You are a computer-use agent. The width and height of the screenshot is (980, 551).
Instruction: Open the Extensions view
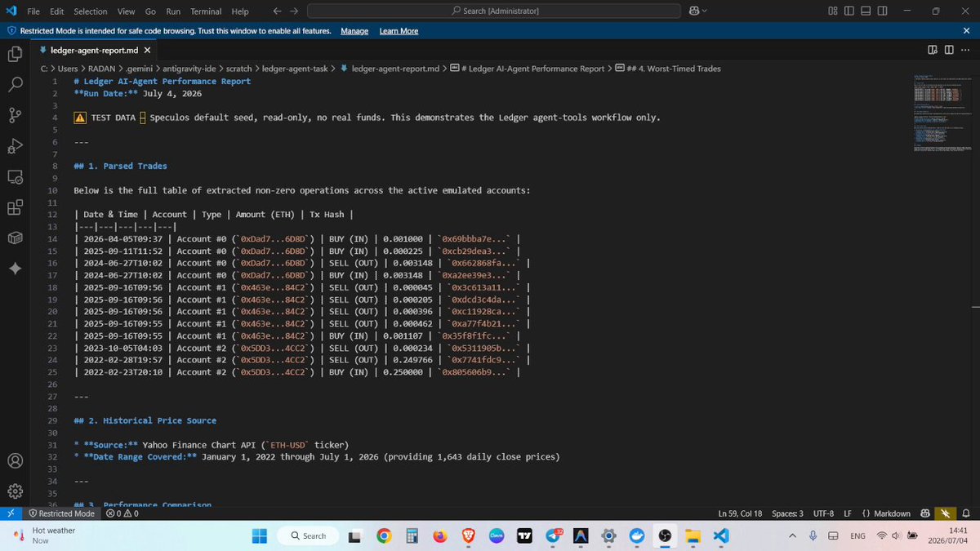coord(15,207)
